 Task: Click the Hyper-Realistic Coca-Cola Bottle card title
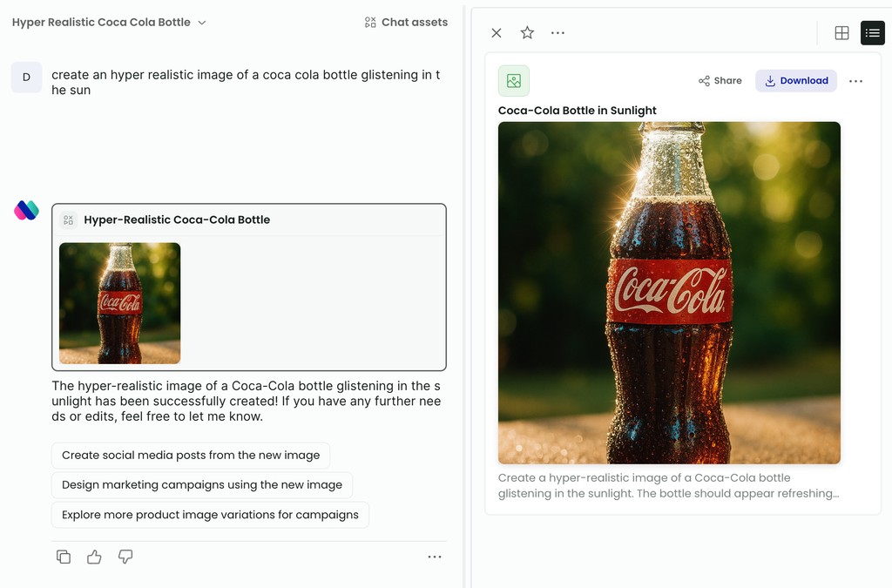(x=177, y=220)
